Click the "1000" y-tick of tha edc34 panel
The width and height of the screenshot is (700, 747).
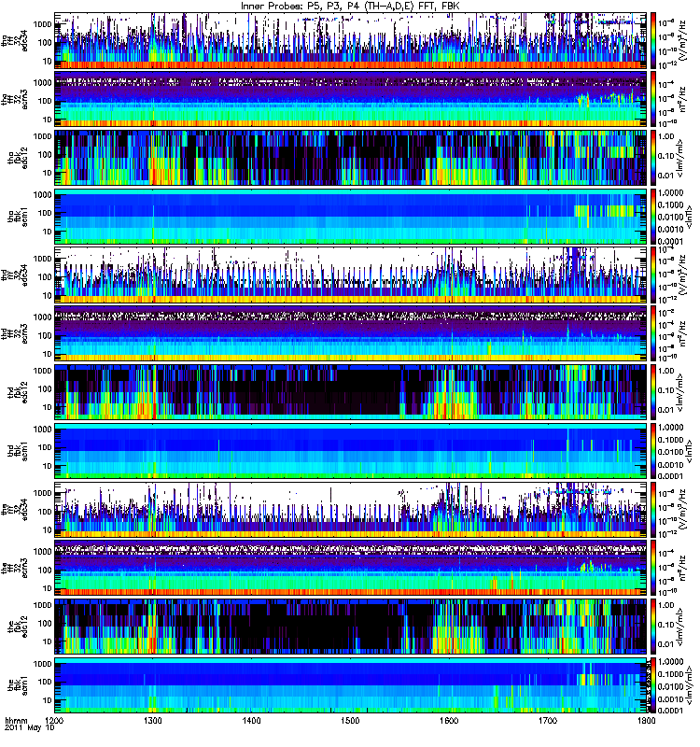[x=42, y=23]
